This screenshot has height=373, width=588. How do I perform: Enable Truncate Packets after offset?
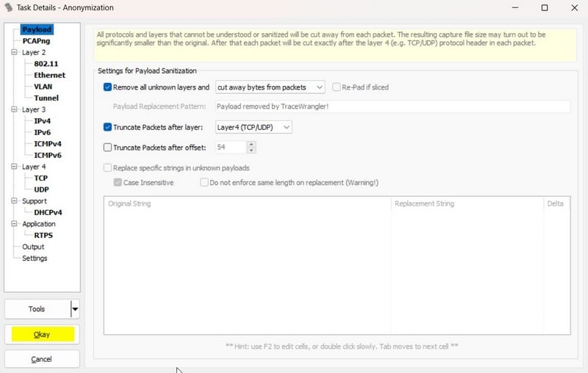pos(107,148)
